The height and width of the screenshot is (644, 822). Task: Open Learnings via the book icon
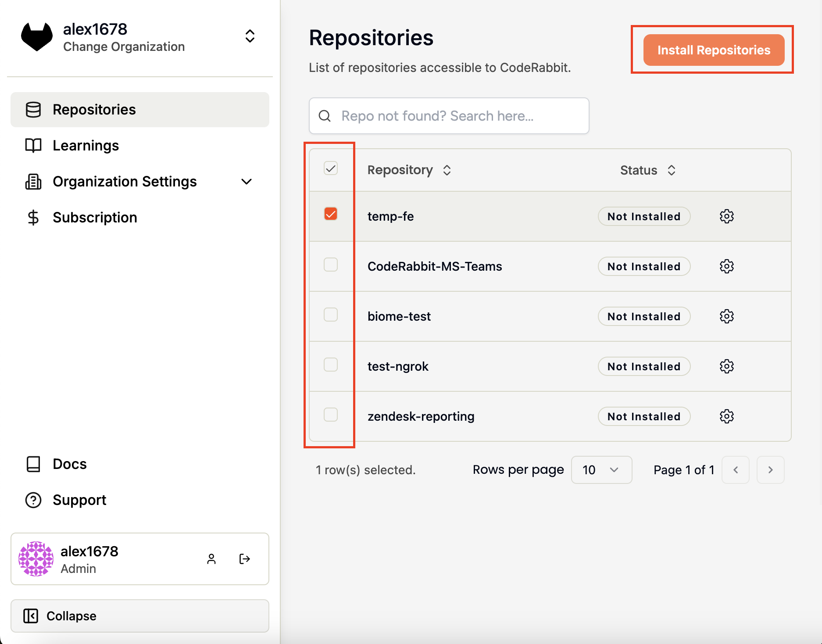33,145
